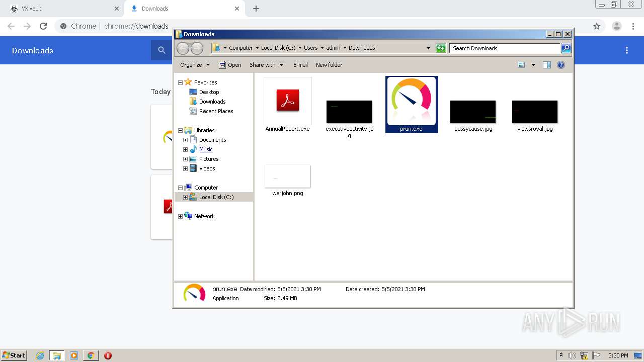Click the red stop-sign taskbar icon
This screenshot has height=362, width=644.
[x=108, y=355]
